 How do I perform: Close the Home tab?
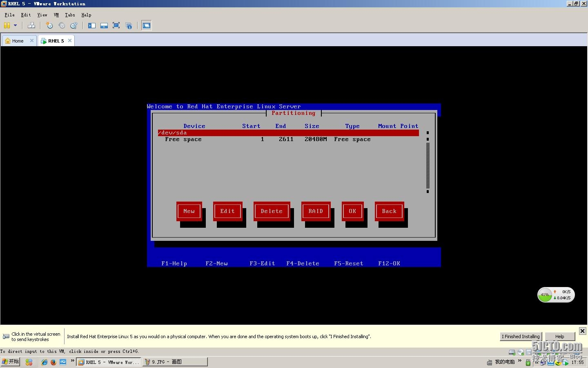[32, 40]
